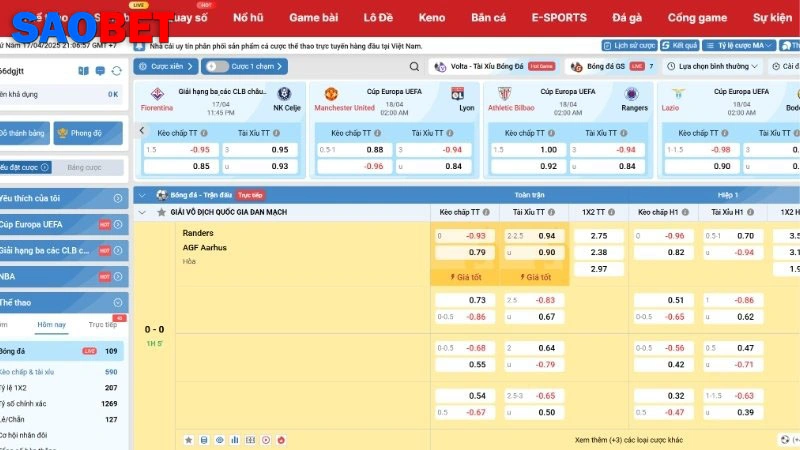Toggle the Cược 1 chạm switch
Viewport: 800px width, 450px height.
coord(216,66)
